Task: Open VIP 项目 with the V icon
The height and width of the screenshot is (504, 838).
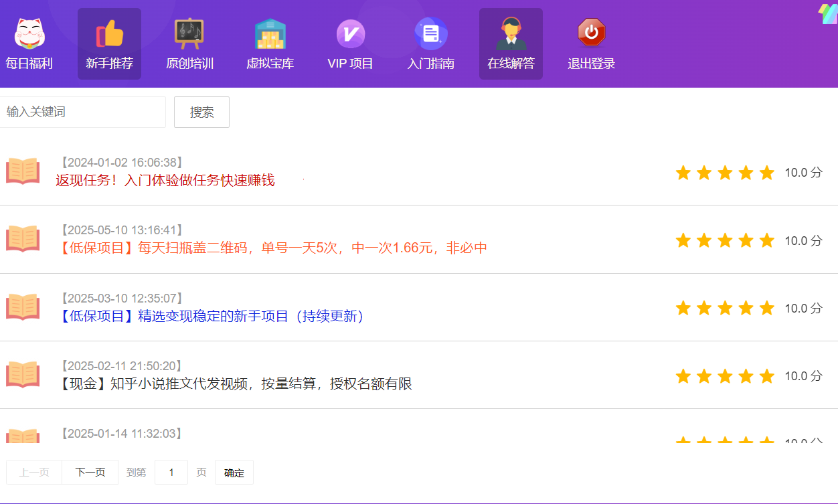Action: click(x=350, y=33)
